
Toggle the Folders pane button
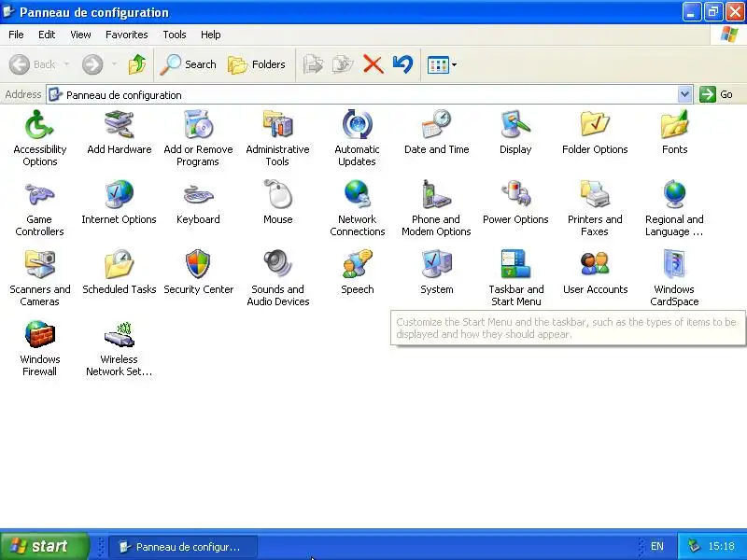[257, 64]
